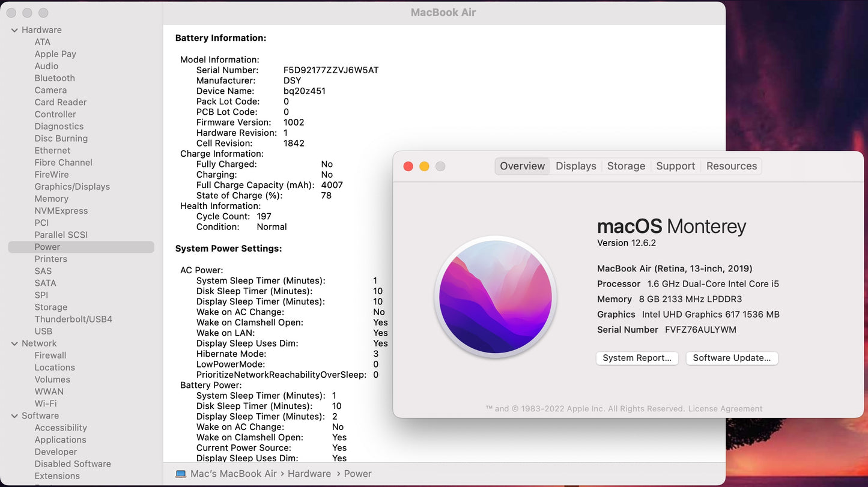Select Camera in the sidebar
The image size is (868, 487).
click(x=50, y=90)
